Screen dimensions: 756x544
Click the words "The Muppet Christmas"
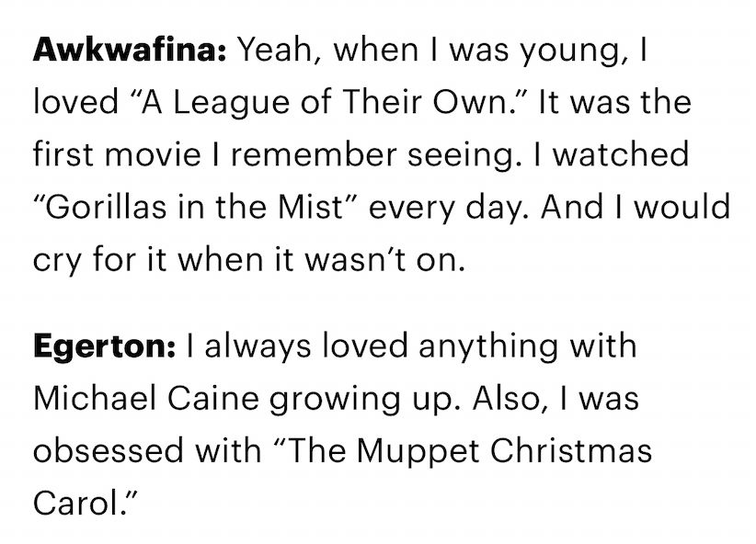point(463,451)
